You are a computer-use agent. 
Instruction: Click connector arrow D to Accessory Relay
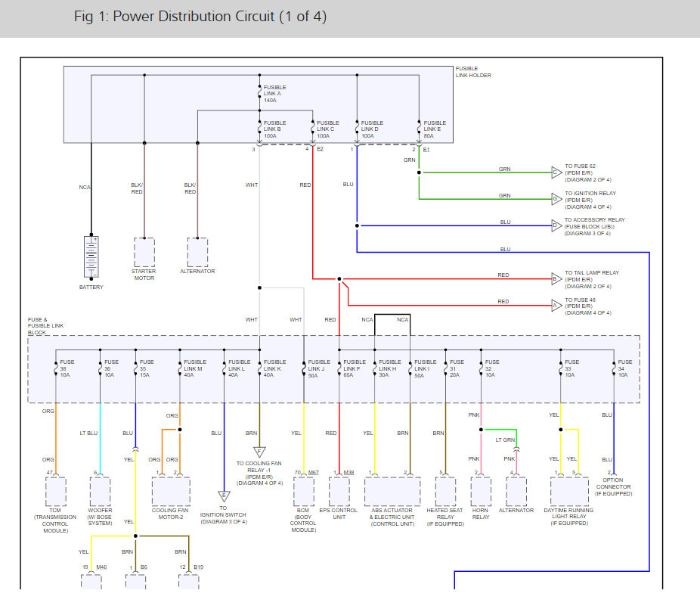pyautogui.click(x=556, y=225)
